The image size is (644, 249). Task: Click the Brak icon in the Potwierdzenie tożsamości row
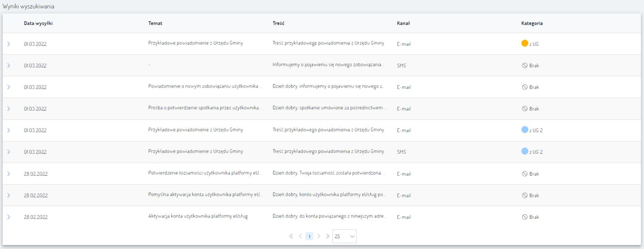coord(524,174)
